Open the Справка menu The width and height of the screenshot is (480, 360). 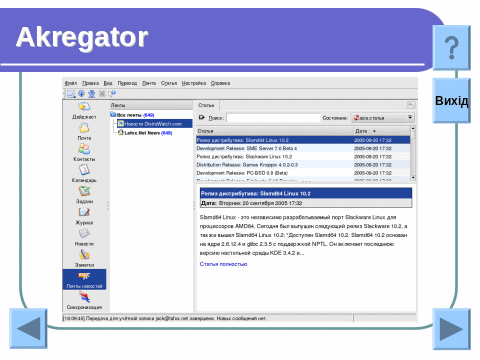220,83
